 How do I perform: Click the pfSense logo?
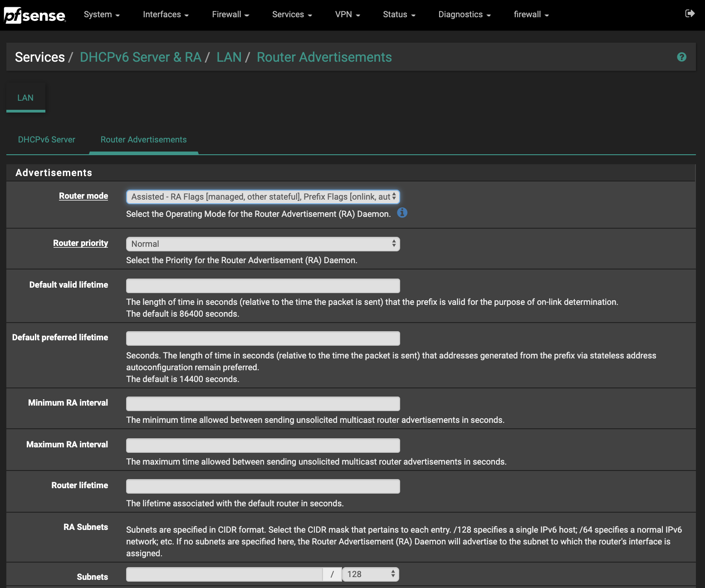(x=35, y=15)
